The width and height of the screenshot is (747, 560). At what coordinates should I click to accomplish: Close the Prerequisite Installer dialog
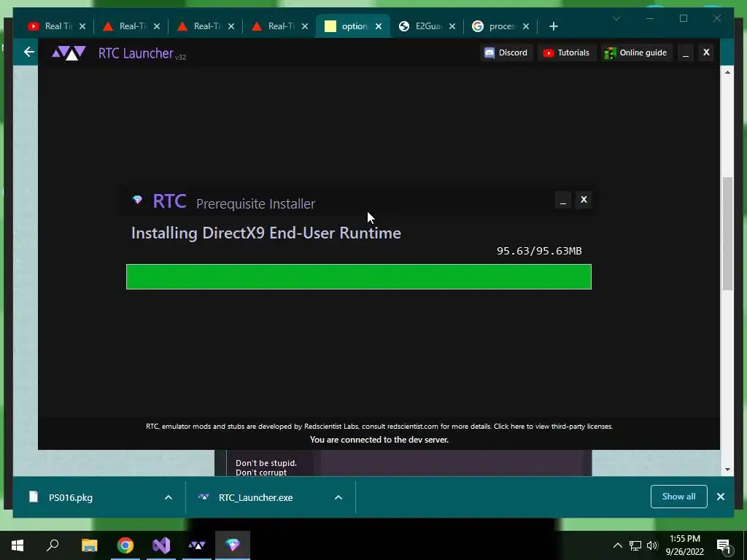pos(584,200)
